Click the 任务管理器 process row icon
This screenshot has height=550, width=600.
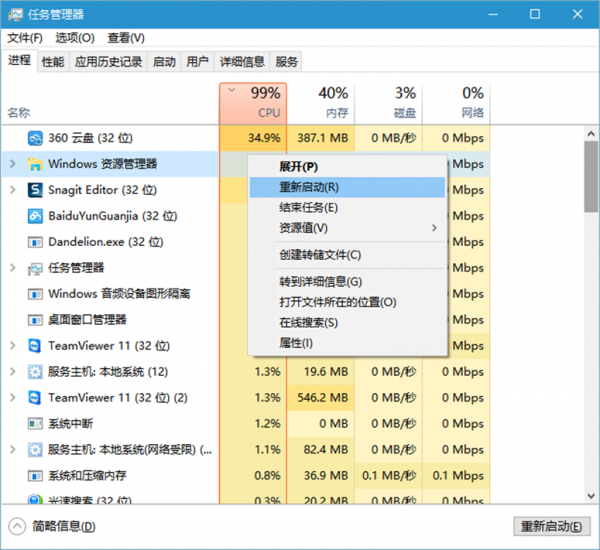tap(35, 268)
